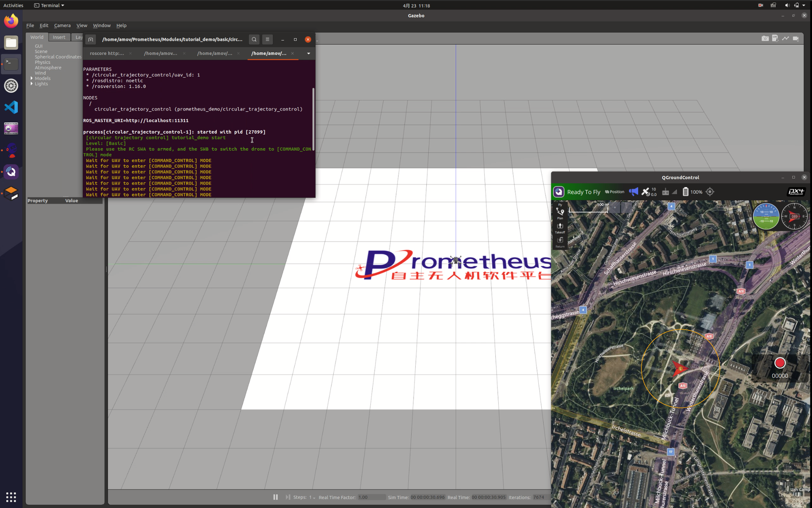Click the Gazebo plot chart icon
812x508 pixels.
(x=785, y=39)
